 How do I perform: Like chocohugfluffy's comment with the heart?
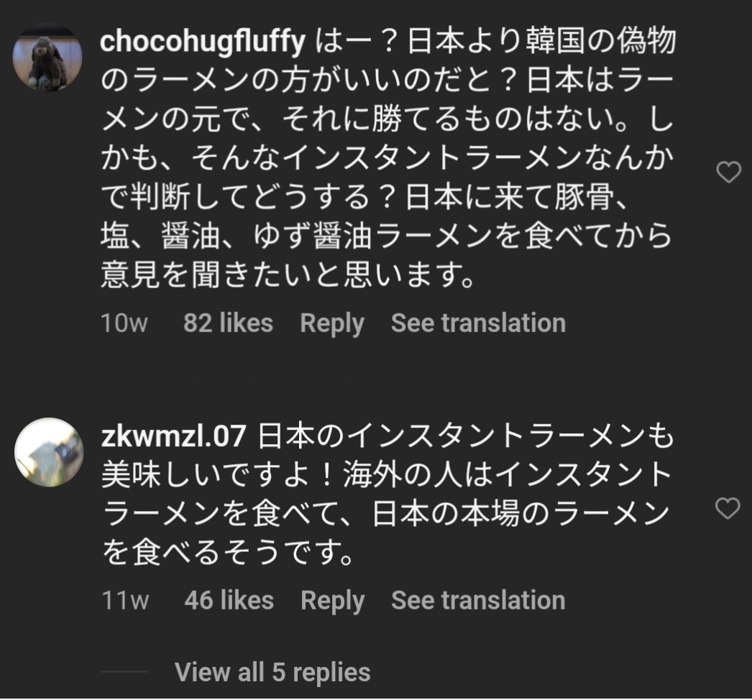point(729,172)
